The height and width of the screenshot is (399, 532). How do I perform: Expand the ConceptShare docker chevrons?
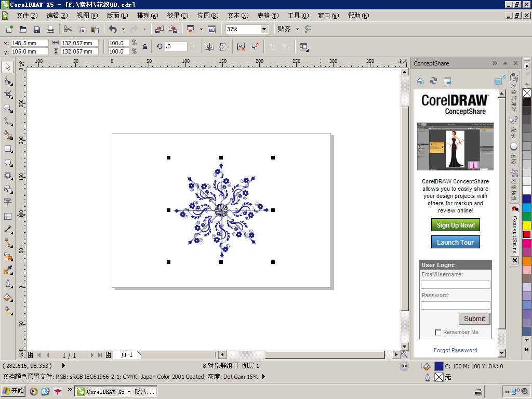point(495,63)
